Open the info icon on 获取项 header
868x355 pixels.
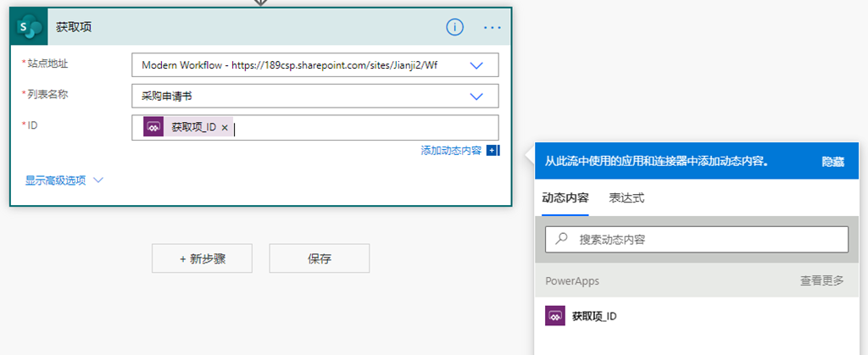coord(454,27)
